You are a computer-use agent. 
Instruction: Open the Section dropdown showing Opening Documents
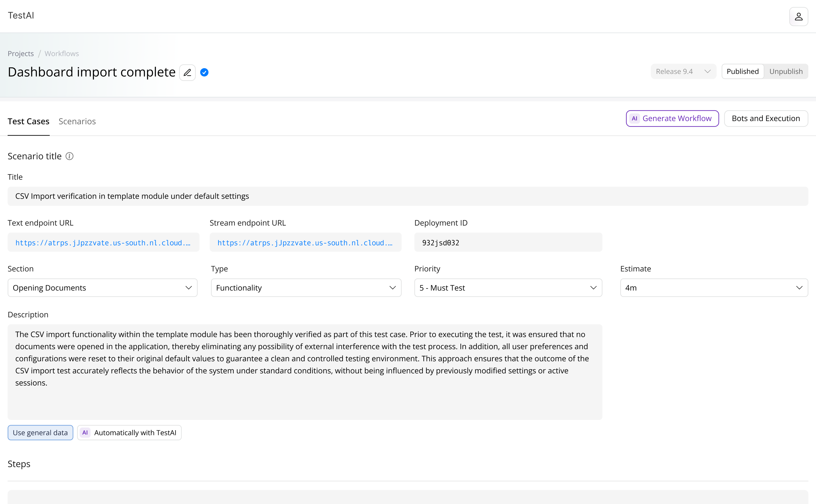(x=102, y=287)
